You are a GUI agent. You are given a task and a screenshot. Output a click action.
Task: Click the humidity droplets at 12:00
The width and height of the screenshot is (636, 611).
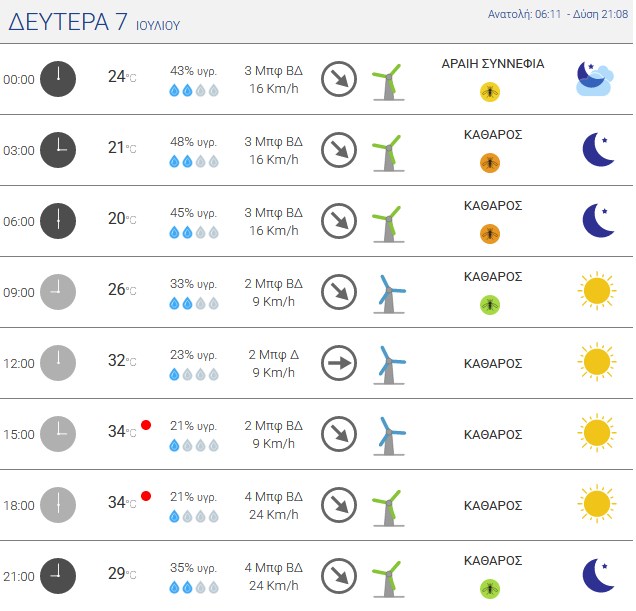point(194,374)
